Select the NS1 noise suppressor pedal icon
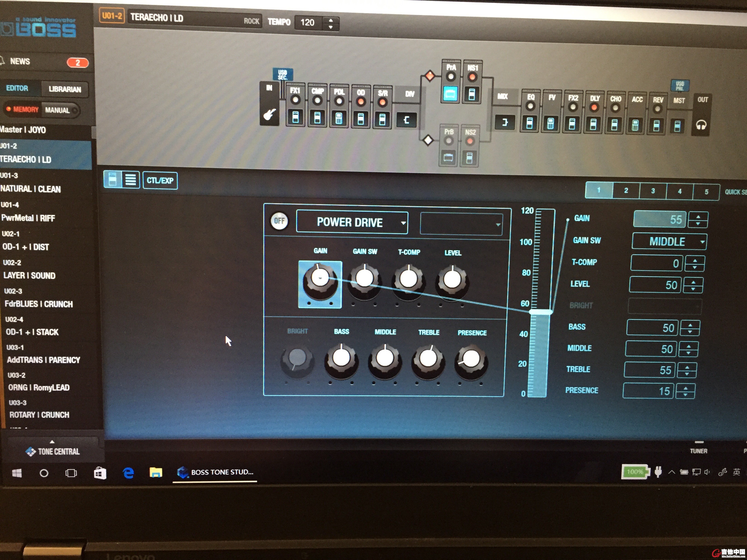The width and height of the screenshot is (747, 560). click(472, 94)
